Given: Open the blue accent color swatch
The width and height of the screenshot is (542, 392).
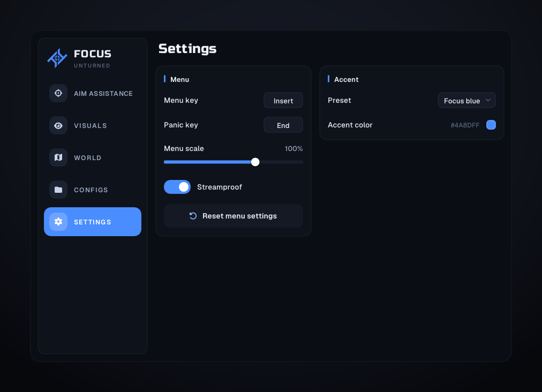Looking at the screenshot, I should [491, 125].
